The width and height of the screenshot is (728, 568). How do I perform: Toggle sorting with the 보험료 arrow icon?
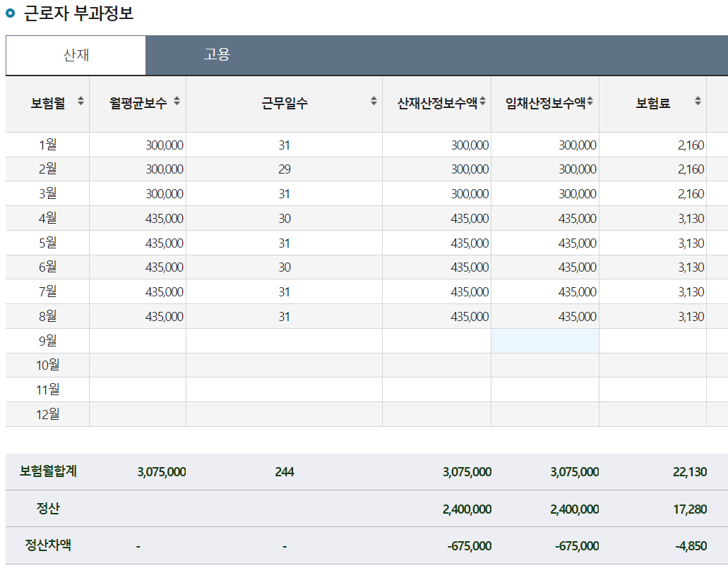click(x=698, y=102)
